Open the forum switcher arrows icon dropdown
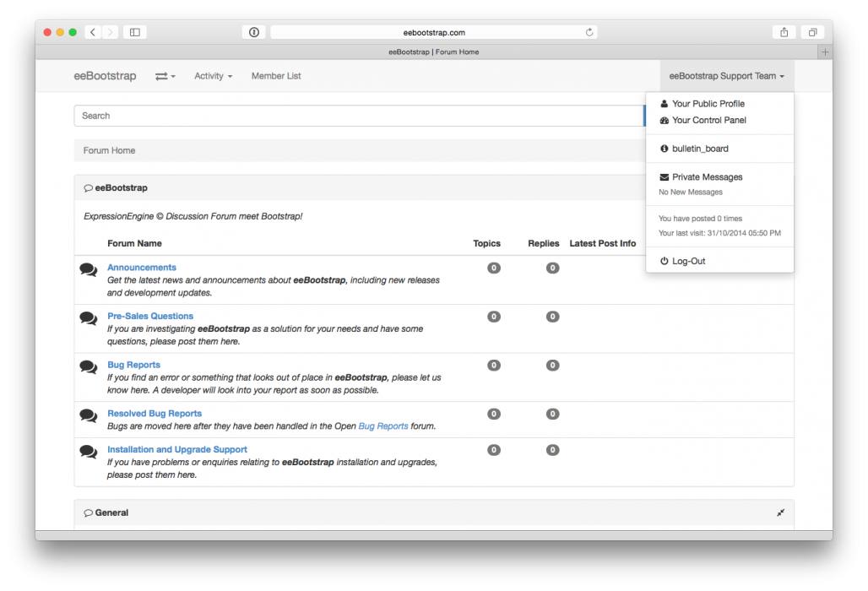868x591 pixels. [165, 76]
